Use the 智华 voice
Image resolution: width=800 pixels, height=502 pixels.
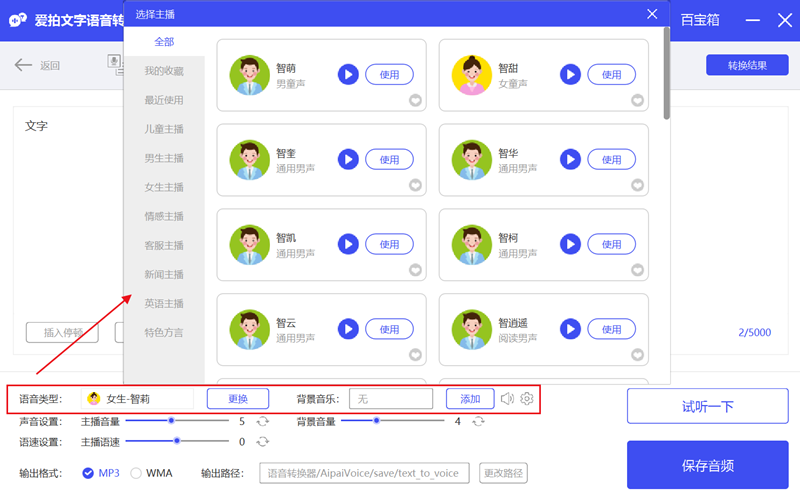(611, 159)
